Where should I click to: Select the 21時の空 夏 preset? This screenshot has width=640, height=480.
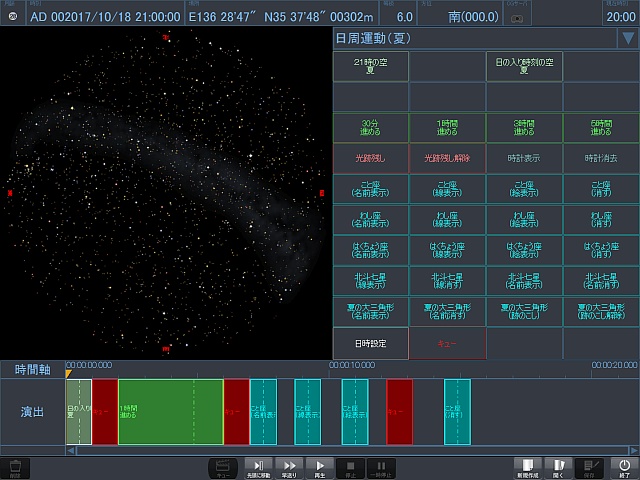point(370,66)
